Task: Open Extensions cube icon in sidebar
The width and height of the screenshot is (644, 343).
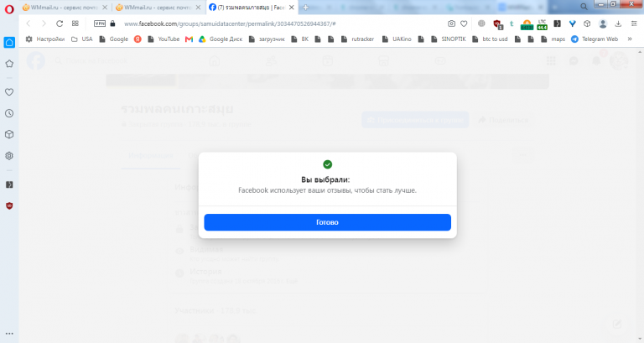Action: coord(9,134)
